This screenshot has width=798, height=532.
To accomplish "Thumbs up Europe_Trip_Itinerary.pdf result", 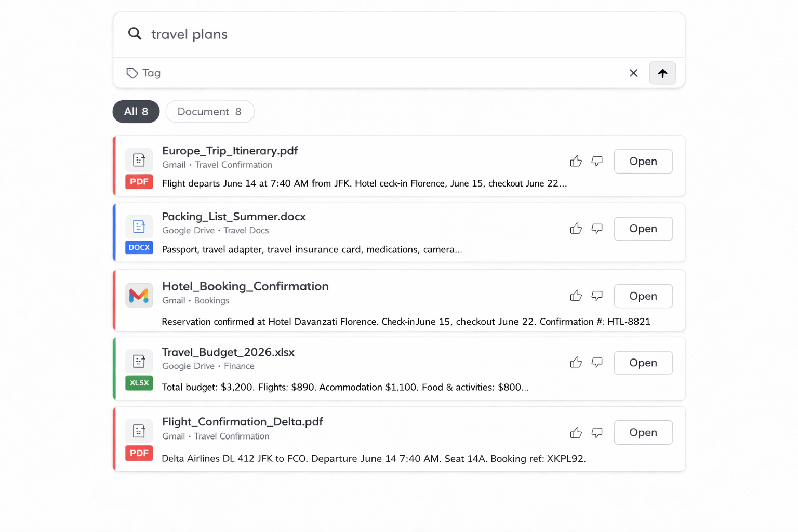I will click(x=576, y=161).
